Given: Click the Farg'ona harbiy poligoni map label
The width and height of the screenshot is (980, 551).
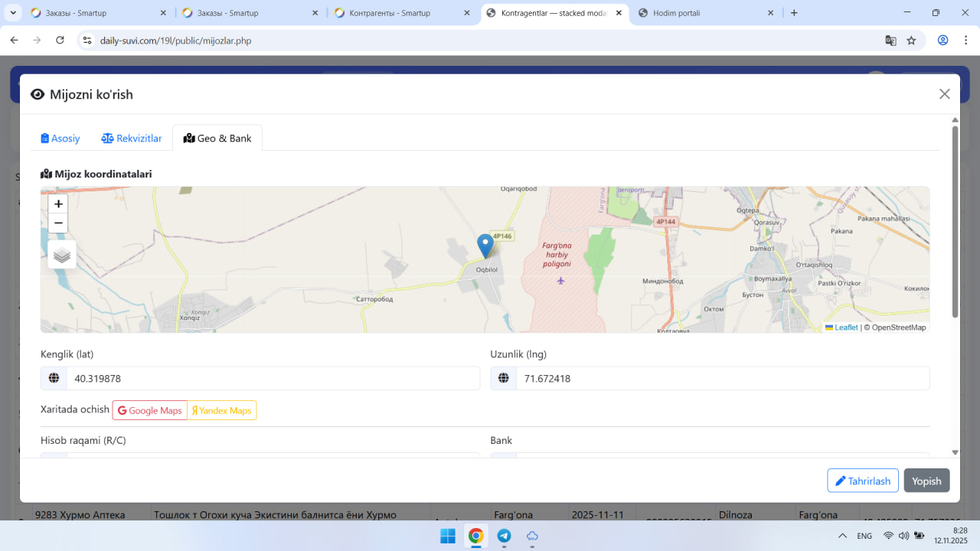Looking at the screenshot, I should click(x=557, y=254).
